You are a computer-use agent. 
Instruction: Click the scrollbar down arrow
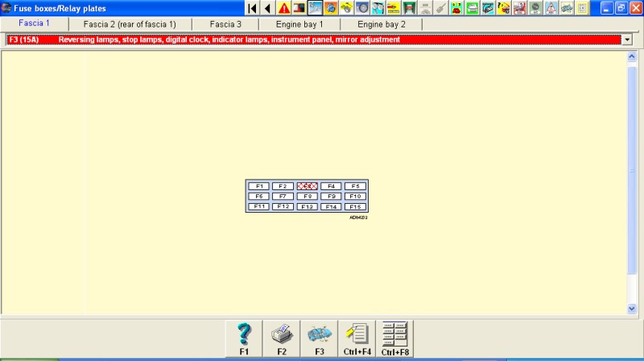point(631,308)
